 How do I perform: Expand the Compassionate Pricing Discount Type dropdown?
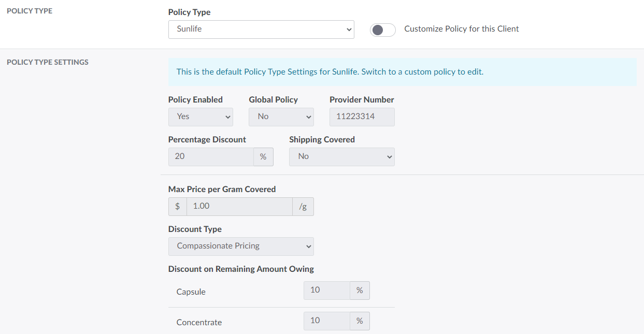coord(241,246)
